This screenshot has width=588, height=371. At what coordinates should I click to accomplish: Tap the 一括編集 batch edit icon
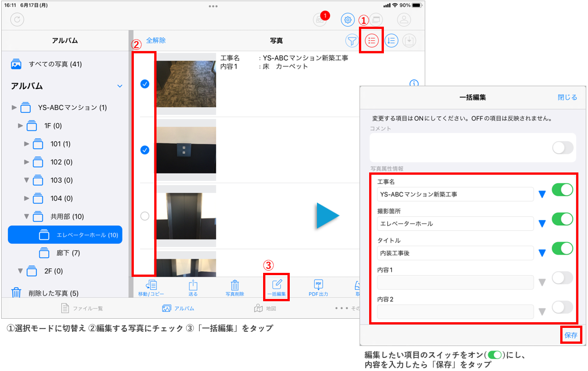click(277, 286)
